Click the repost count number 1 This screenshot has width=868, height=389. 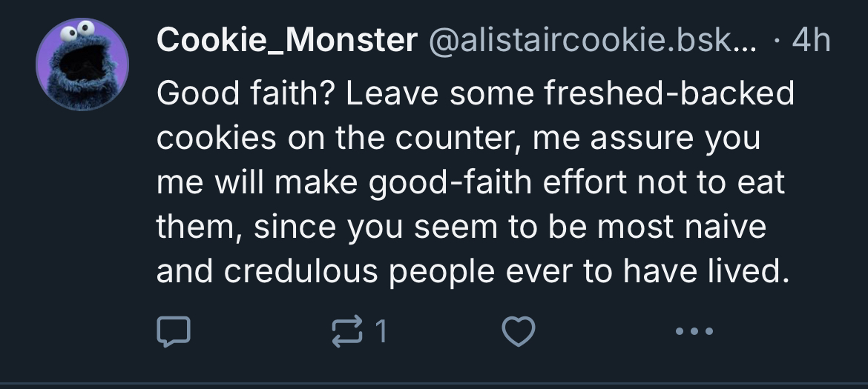(381, 331)
